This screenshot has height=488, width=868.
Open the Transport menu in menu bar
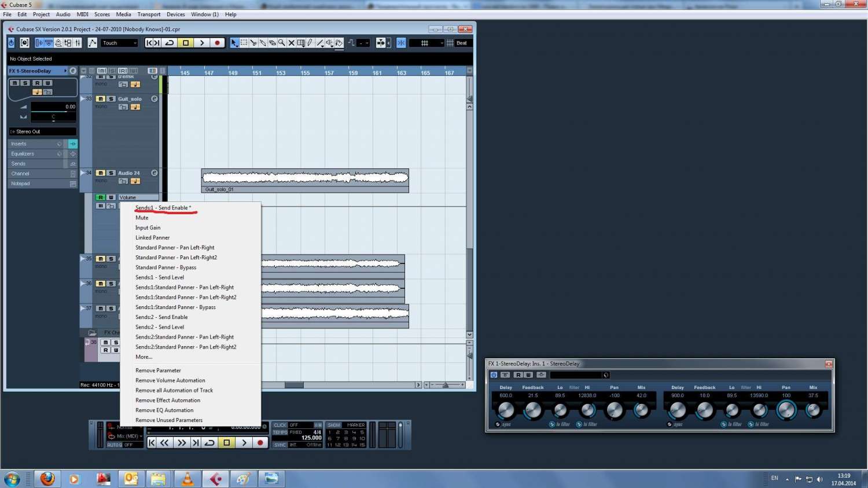[x=149, y=14]
